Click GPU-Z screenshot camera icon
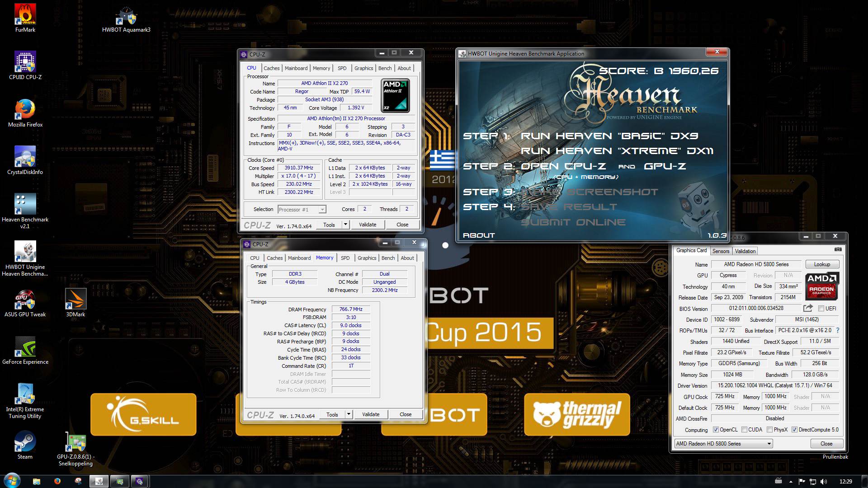 click(838, 249)
